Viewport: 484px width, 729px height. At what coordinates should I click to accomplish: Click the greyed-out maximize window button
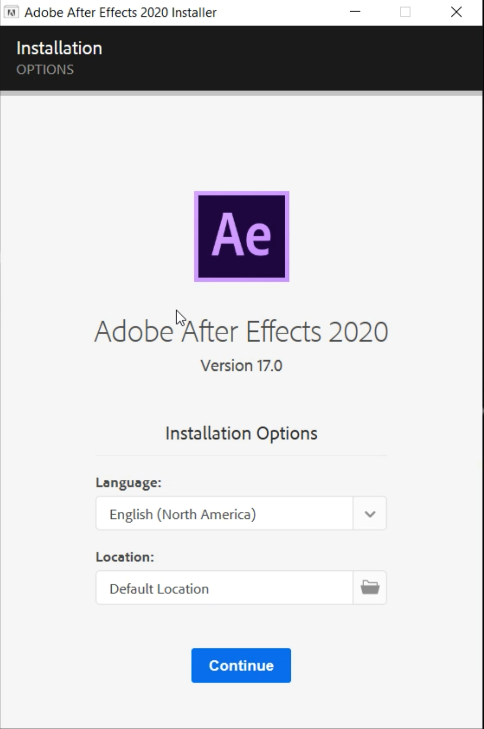coord(405,12)
